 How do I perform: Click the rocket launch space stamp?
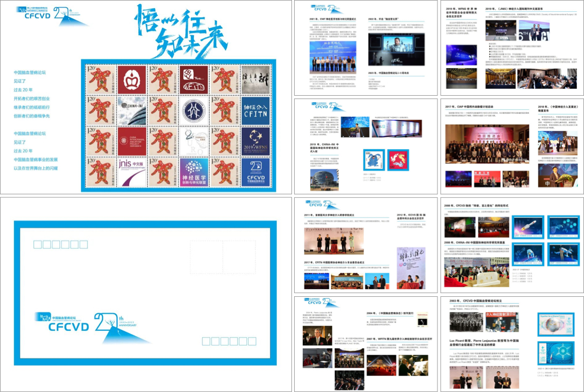tap(528, 227)
